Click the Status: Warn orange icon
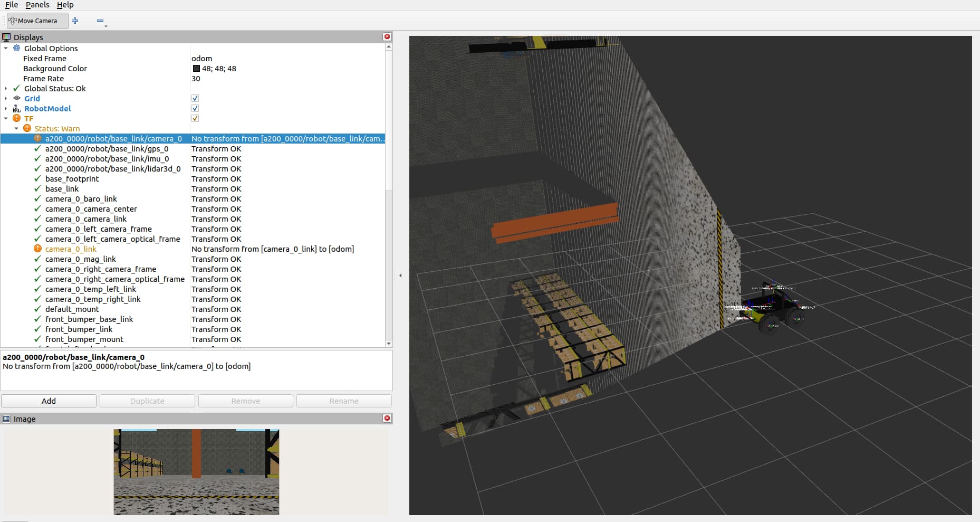 tap(27, 128)
